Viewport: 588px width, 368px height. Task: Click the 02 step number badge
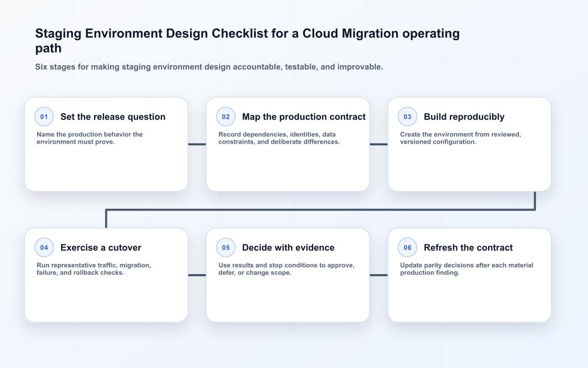click(x=226, y=117)
